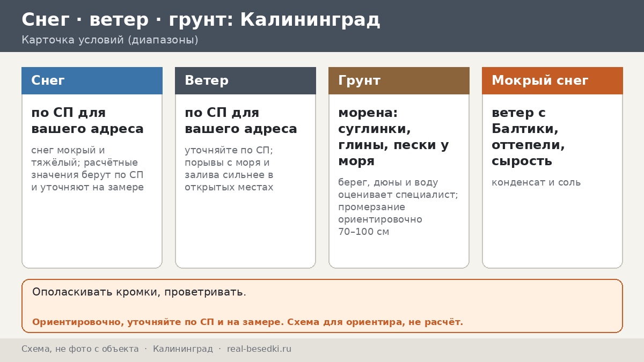Click the footer text 'Схема, не фото с объекта'
This screenshot has height=362, width=644.
coord(80,349)
